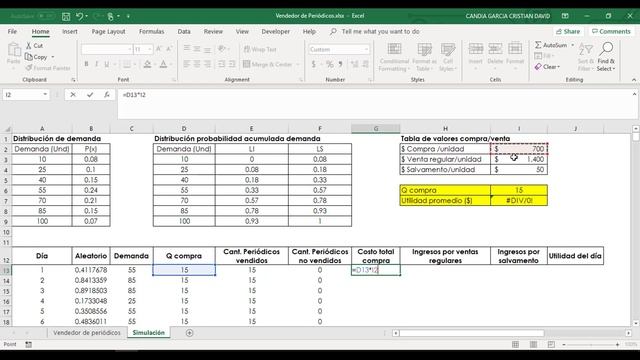Screen dimensions: 640x360
Task: Click the Fill Color bucket icon
Action: (147, 64)
